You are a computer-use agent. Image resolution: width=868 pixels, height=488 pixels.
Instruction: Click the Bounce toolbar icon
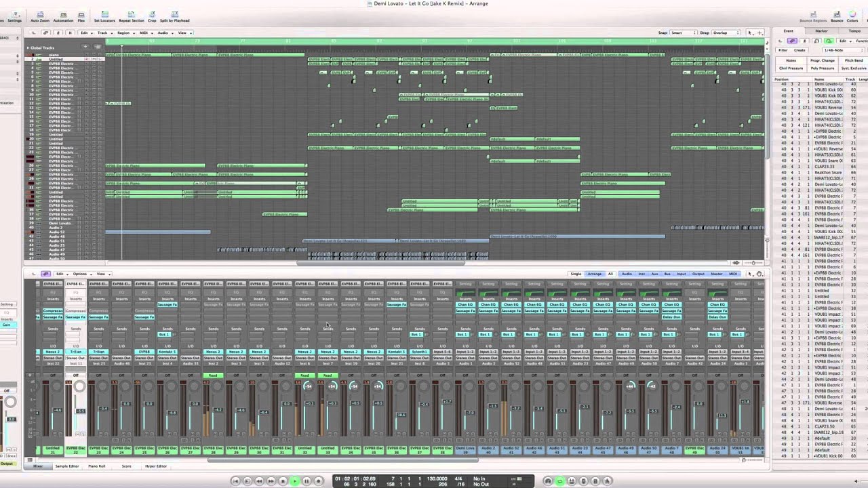click(837, 15)
